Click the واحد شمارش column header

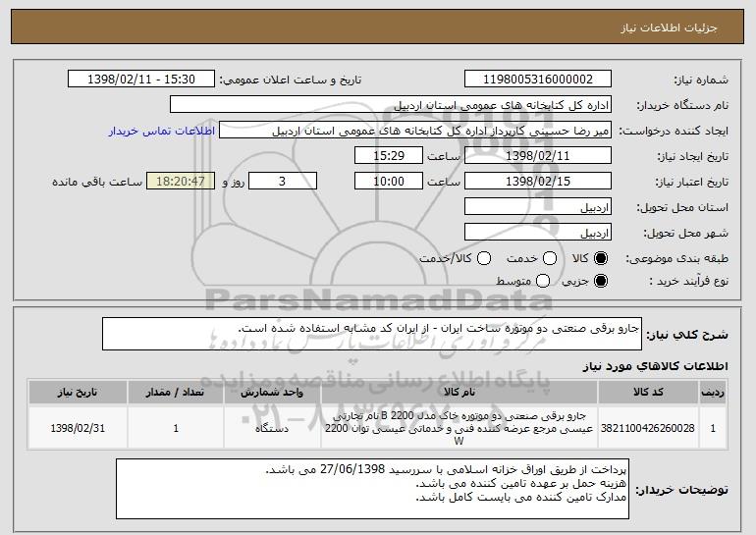272,393
